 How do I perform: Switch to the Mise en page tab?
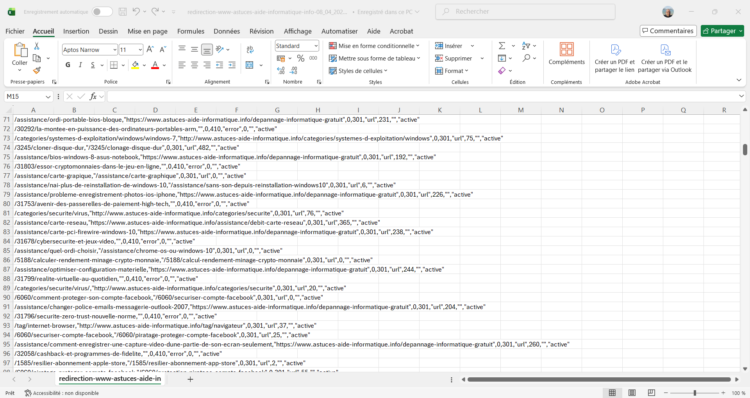[147, 31]
